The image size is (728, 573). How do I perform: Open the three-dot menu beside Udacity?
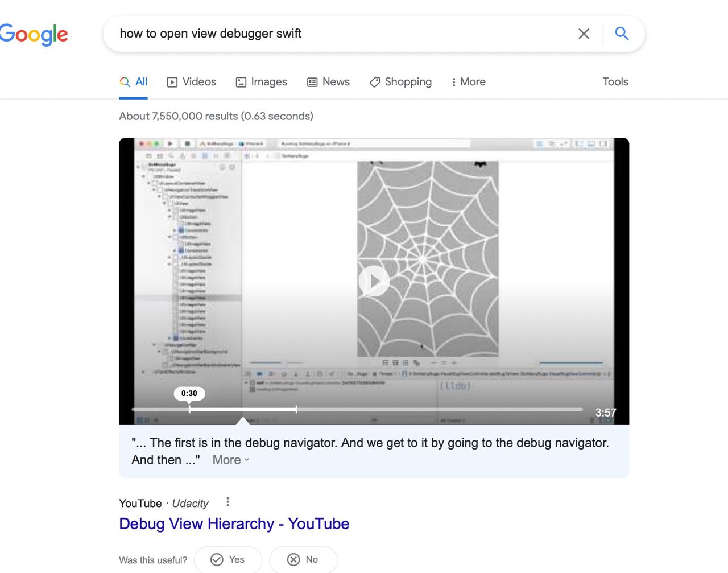point(227,502)
